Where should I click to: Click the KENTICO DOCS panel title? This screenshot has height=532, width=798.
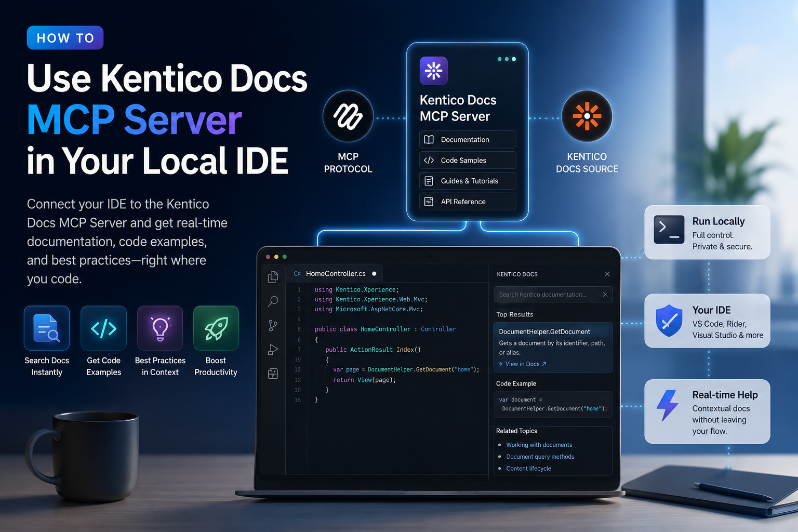point(517,274)
